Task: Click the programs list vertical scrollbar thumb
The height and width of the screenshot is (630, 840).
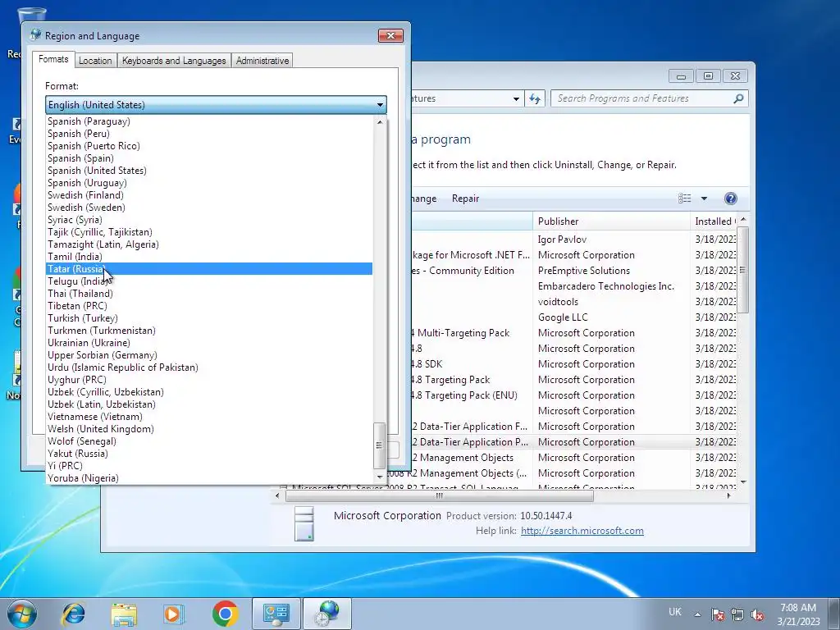Action: (742, 270)
